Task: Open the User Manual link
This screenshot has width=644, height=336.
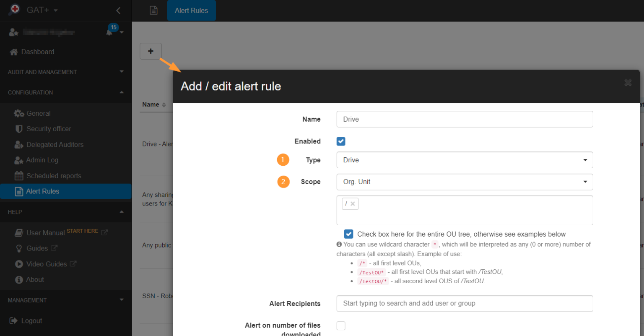Action: tap(45, 232)
